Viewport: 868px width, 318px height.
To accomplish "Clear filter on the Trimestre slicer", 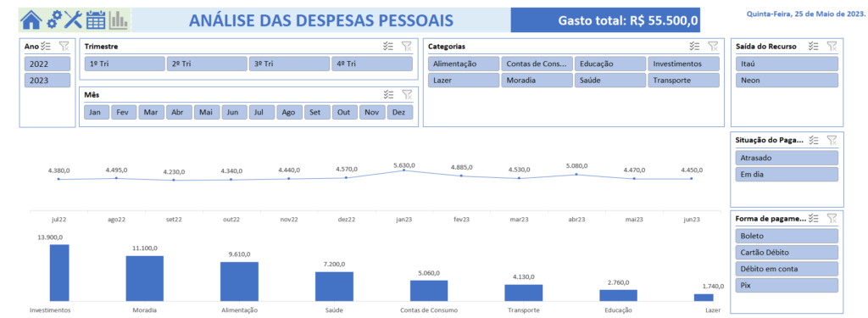I will point(407,47).
